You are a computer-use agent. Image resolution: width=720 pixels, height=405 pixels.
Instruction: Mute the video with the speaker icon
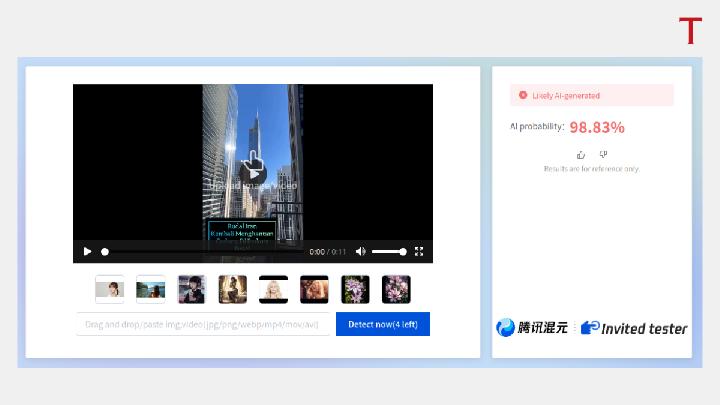click(x=361, y=252)
